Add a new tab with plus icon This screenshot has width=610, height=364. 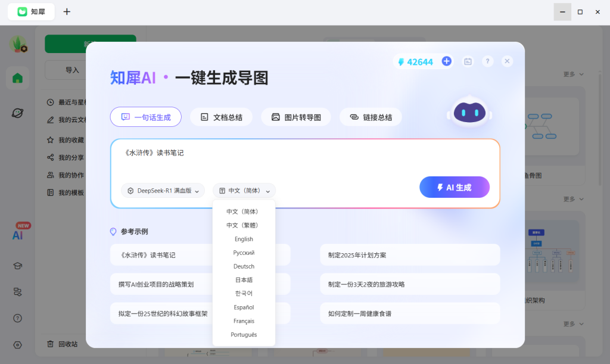point(67,12)
